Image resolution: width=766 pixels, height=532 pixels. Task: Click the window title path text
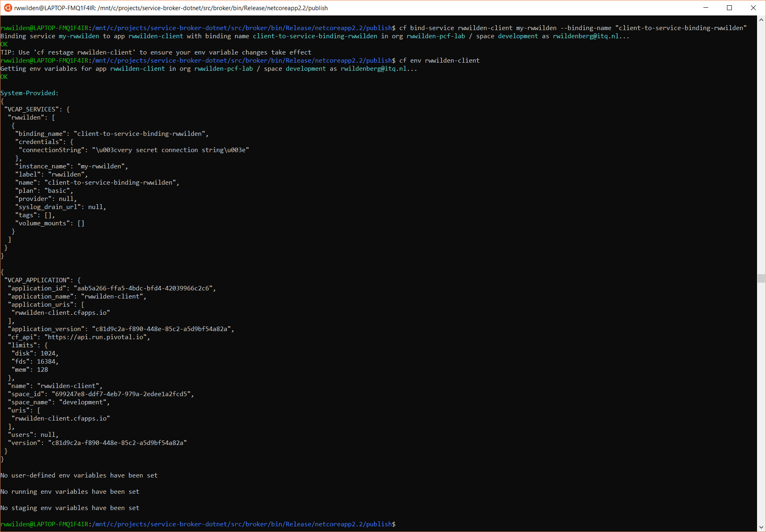coord(171,8)
